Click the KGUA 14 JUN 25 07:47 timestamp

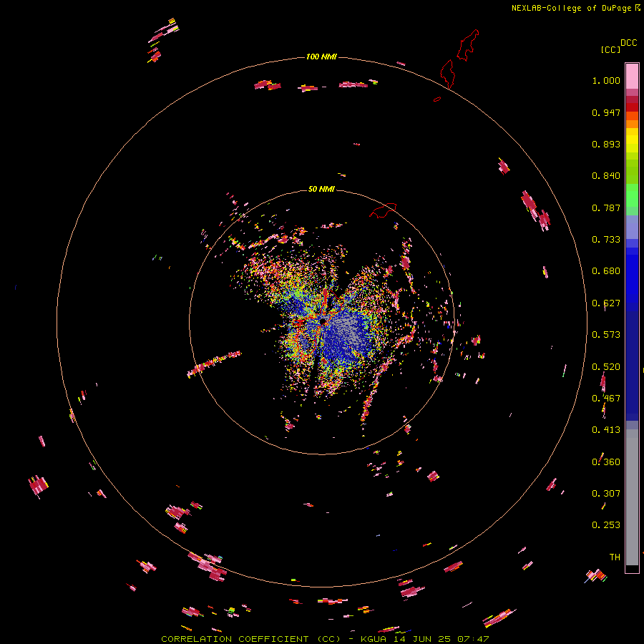(x=424, y=639)
